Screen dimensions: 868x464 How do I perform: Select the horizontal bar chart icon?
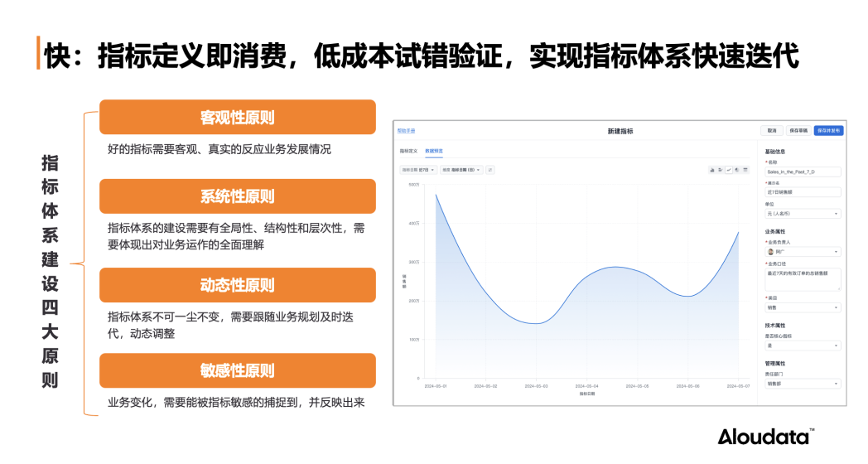click(721, 170)
